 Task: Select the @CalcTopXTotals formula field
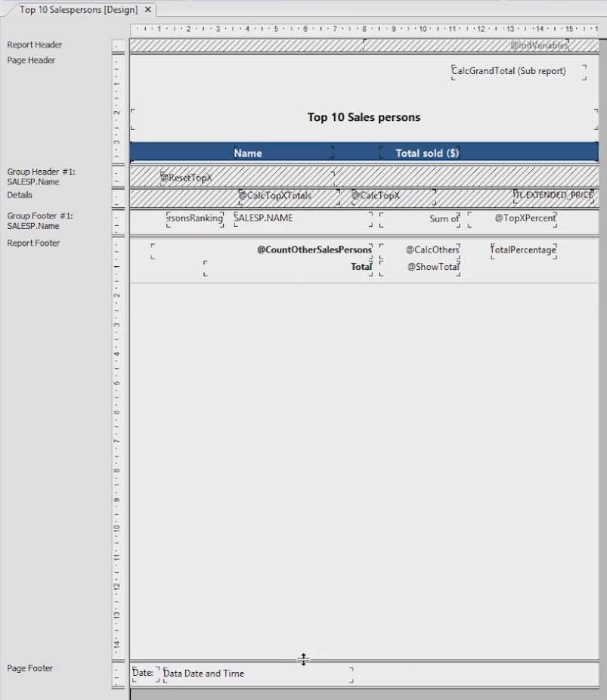point(275,196)
